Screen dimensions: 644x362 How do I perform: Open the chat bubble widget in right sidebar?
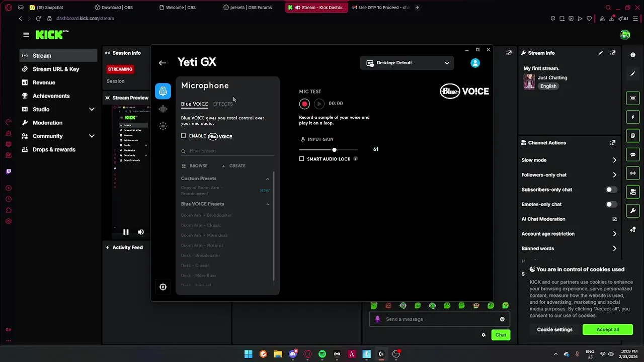tap(633, 154)
